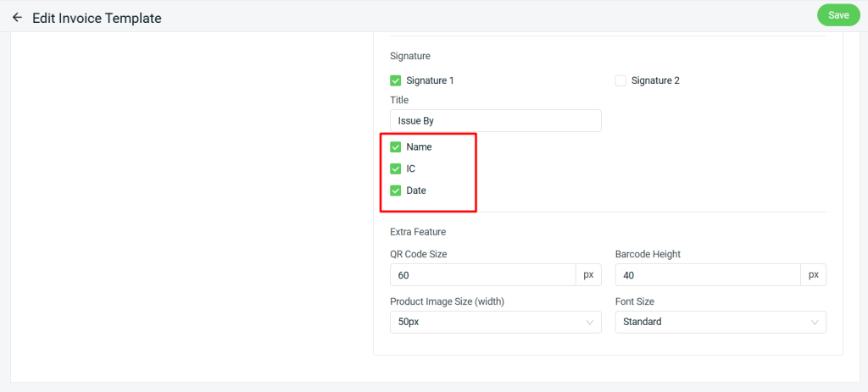Screen dimensions: 868x392
Task: Click the Title label above Issue By
Action: (399, 100)
